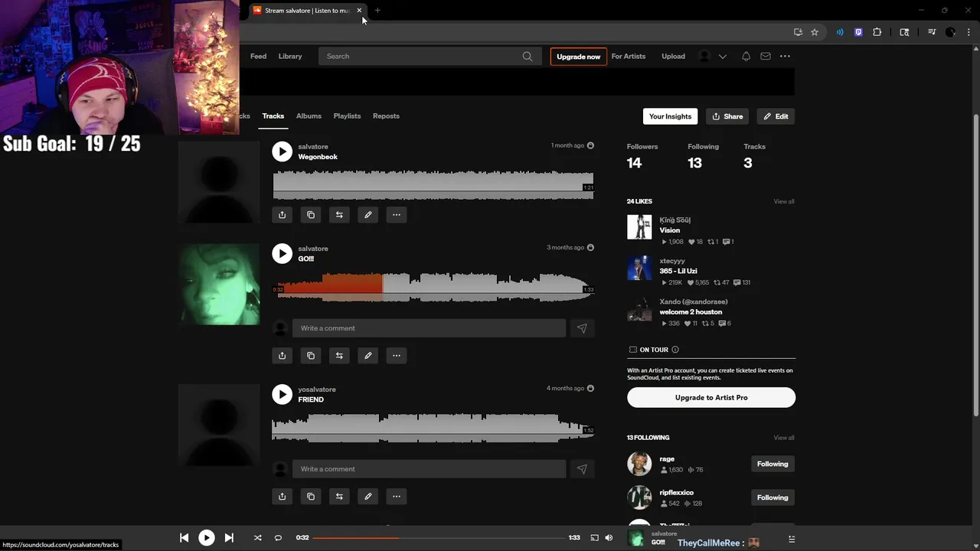The width and height of the screenshot is (980, 551).
Task: Open more options for GO!!! track
Action: click(x=397, y=356)
